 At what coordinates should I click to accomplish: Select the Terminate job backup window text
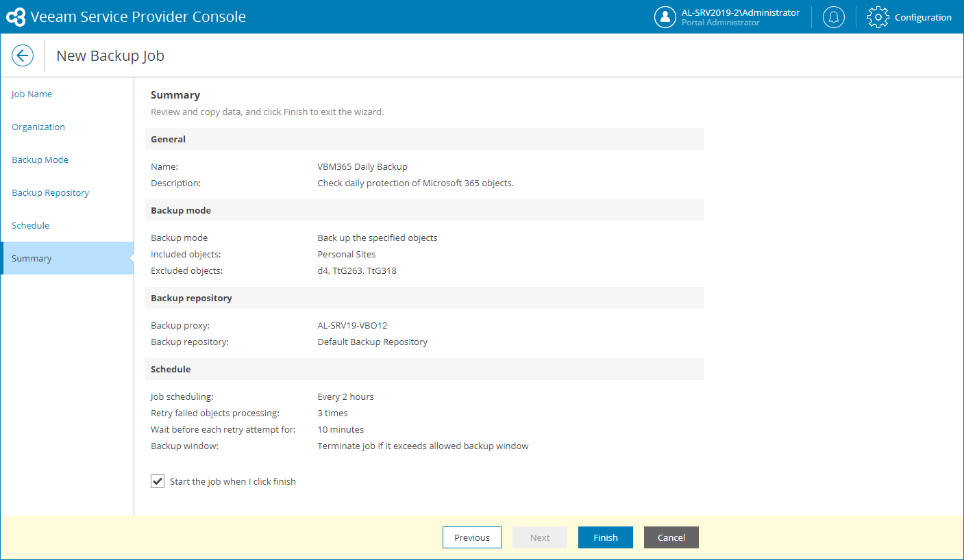[x=423, y=446]
